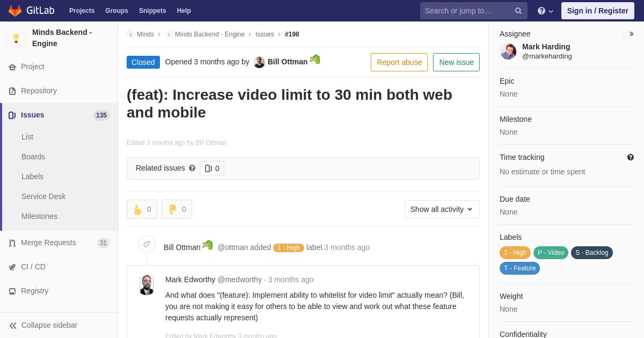Click Issues breadcrumb link
The height and width of the screenshot is (338, 644).
tap(265, 34)
